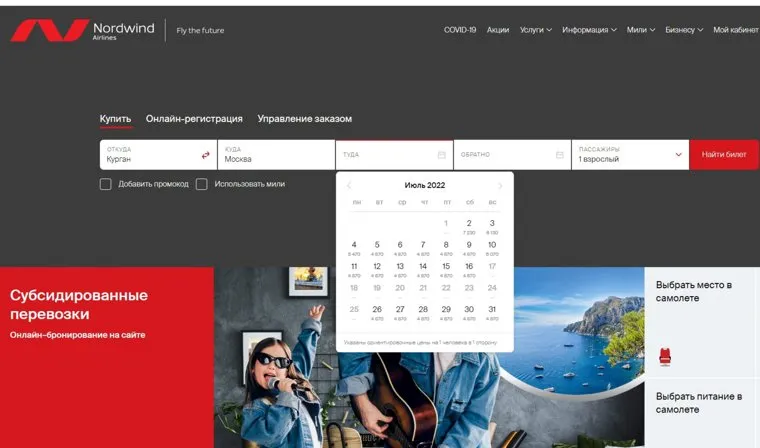Image resolution: width=760 pixels, height=448 pixels.
Task: Tick the Добавить промокод checkbox
Action: tap(106, 184)
